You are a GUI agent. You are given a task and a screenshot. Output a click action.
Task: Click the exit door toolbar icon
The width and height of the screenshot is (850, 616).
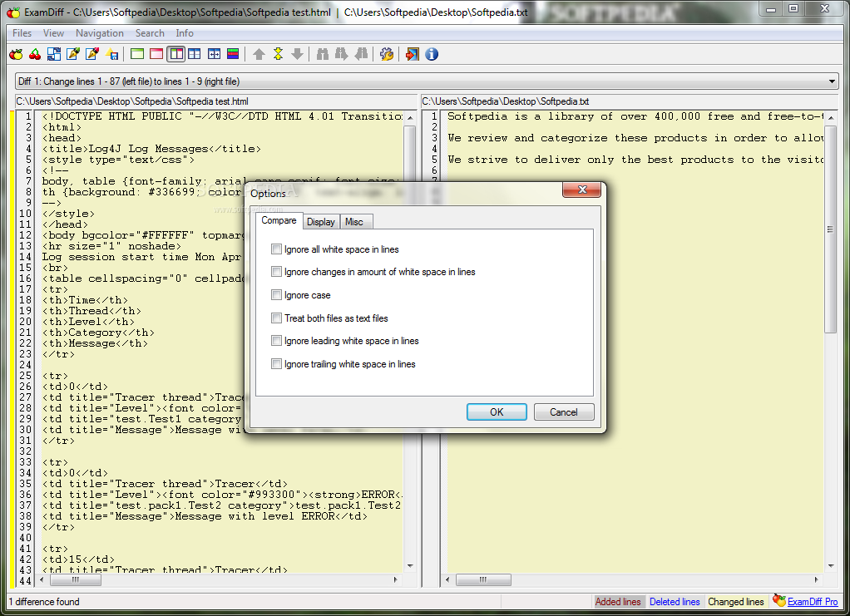pos(412,54)
